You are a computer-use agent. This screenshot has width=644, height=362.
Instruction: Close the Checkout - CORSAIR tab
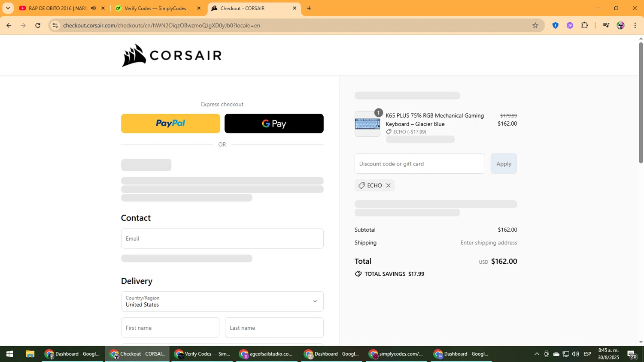[x=295, y=8]
